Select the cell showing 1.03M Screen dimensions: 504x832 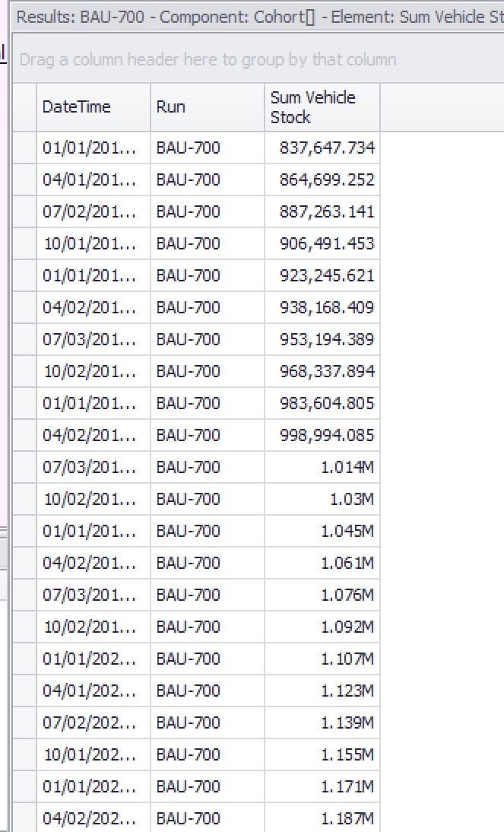[322, 499]
